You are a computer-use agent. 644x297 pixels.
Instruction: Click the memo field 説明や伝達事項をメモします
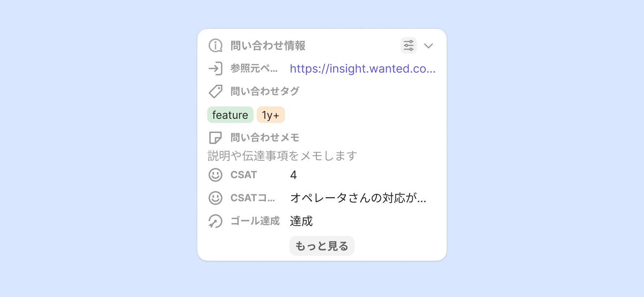[282, 156]
